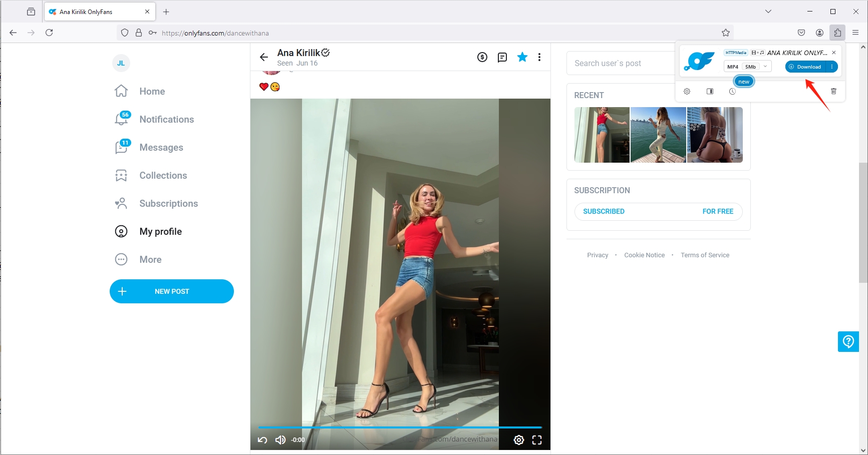Expand the MP4 quality dropdown

click(765, 66)
